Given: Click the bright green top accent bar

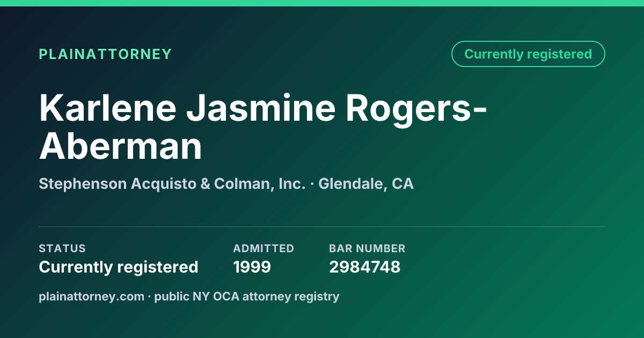Looking at the screenshot, I should [x=322, y=3].
